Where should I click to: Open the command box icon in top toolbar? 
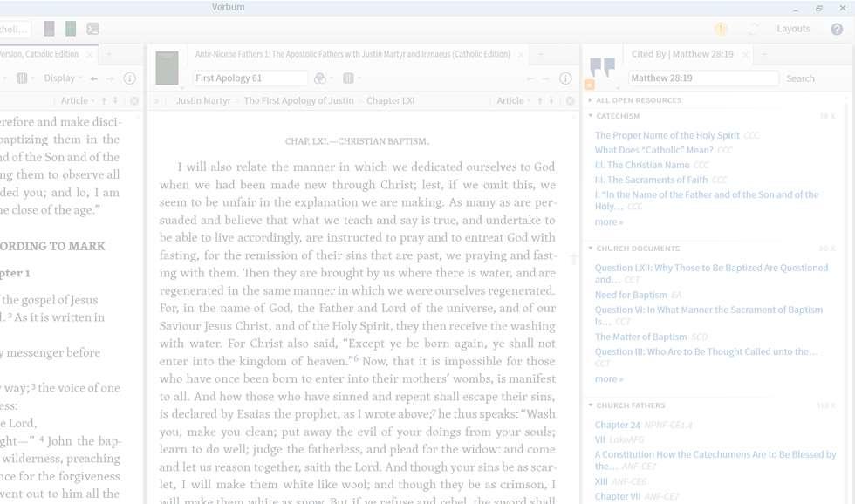[x=92, y=29]
